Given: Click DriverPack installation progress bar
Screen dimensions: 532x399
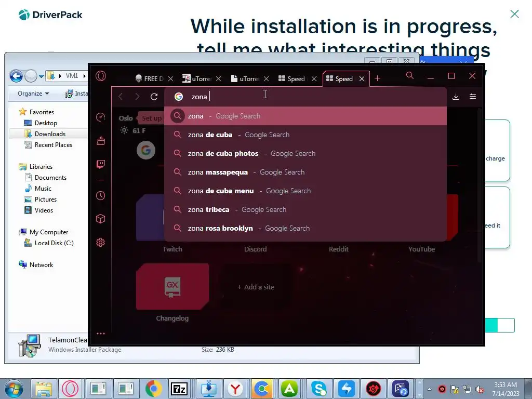Looking at the screenshot, I should point(500,325).
